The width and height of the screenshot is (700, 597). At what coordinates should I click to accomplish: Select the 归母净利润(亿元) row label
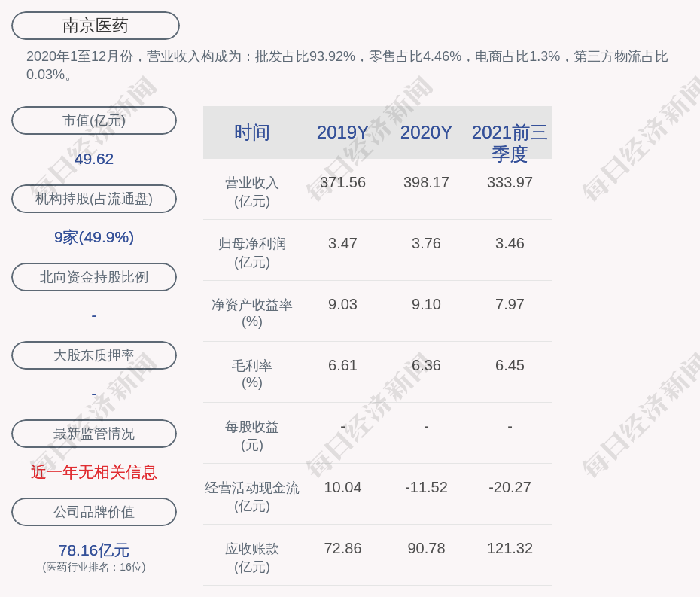click(x=252, y=253)
